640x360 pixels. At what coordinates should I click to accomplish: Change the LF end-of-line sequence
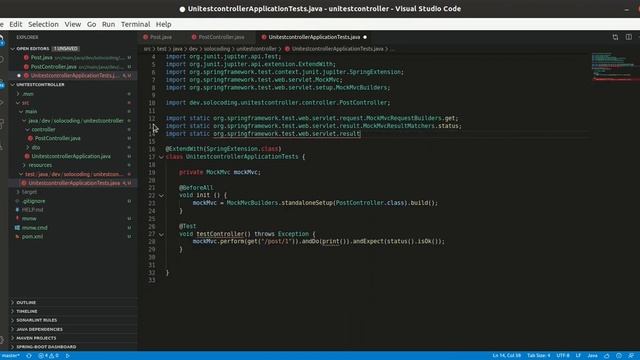click(x=578, y=356)
